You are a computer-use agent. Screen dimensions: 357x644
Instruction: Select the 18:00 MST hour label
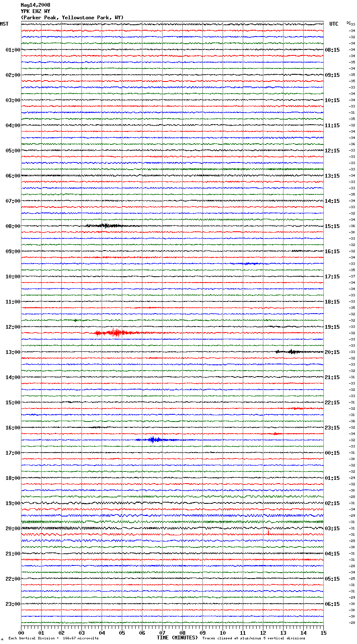click(13, 478)
